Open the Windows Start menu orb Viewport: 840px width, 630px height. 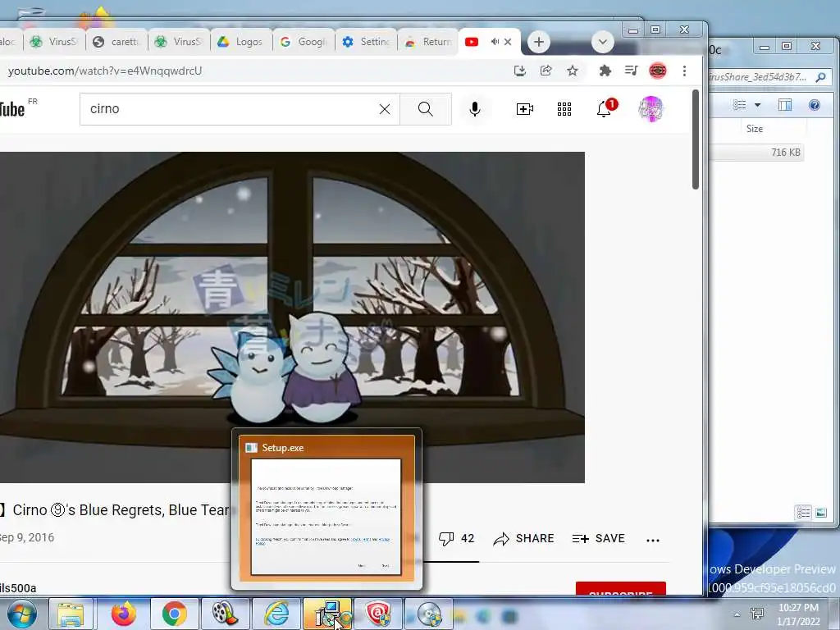22,614
